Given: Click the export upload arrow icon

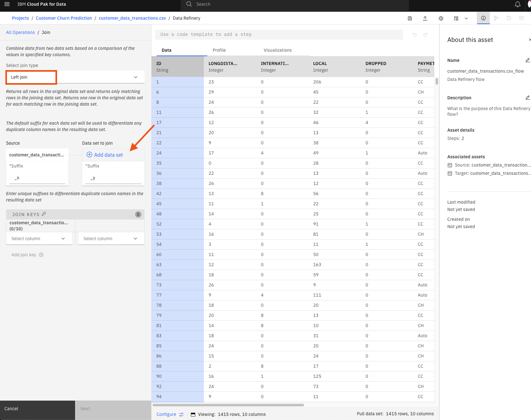Looking at the screenshot, I should point(425,18).
